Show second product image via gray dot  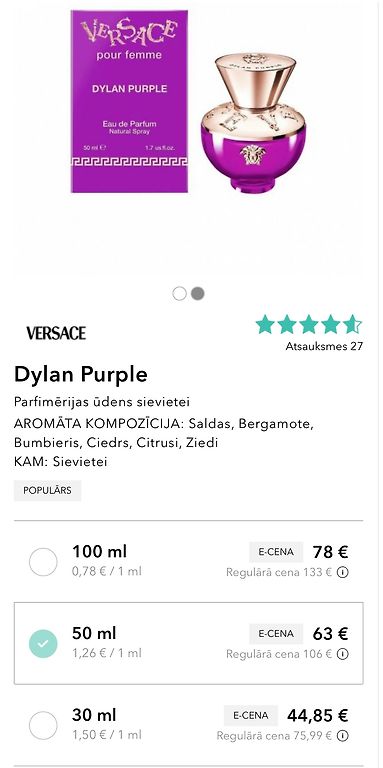[x=197, y=294]
